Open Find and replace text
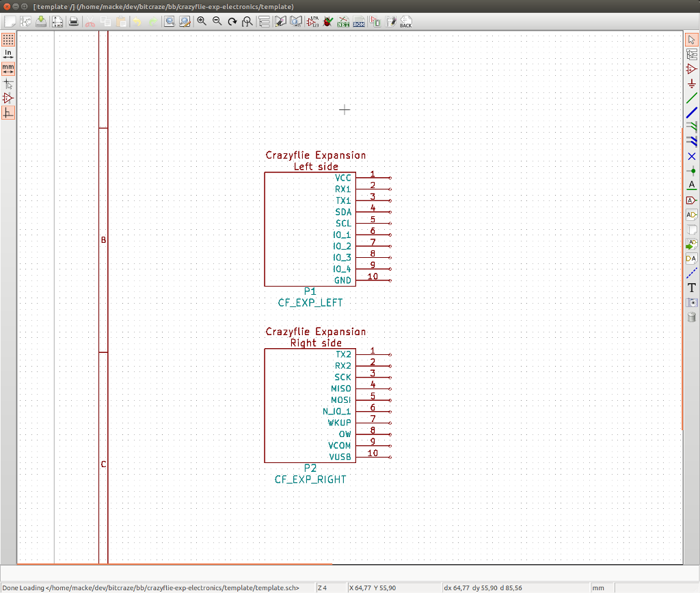 185,21
